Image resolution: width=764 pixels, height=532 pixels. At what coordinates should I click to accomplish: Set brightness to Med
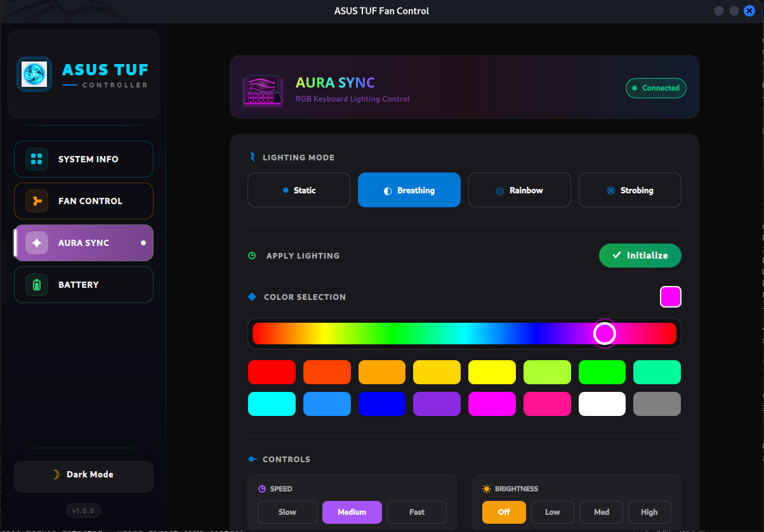click(602, 512)
